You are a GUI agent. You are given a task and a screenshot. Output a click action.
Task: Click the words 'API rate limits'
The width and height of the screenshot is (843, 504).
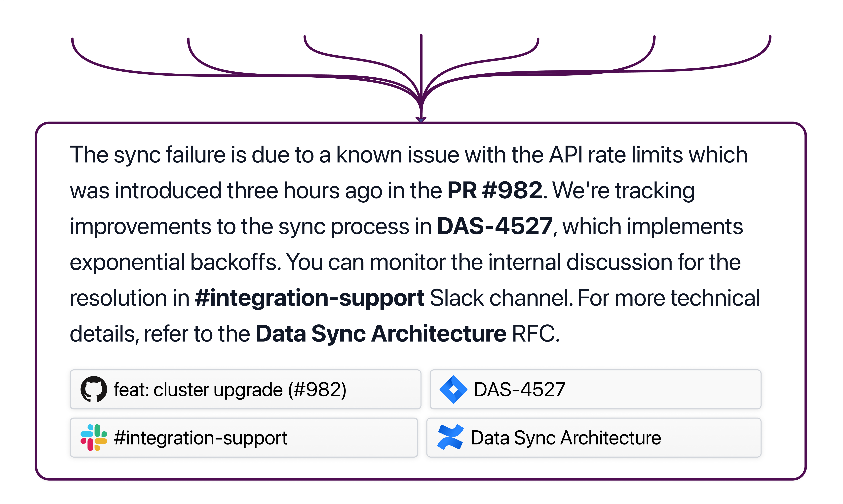coord(616,155)
